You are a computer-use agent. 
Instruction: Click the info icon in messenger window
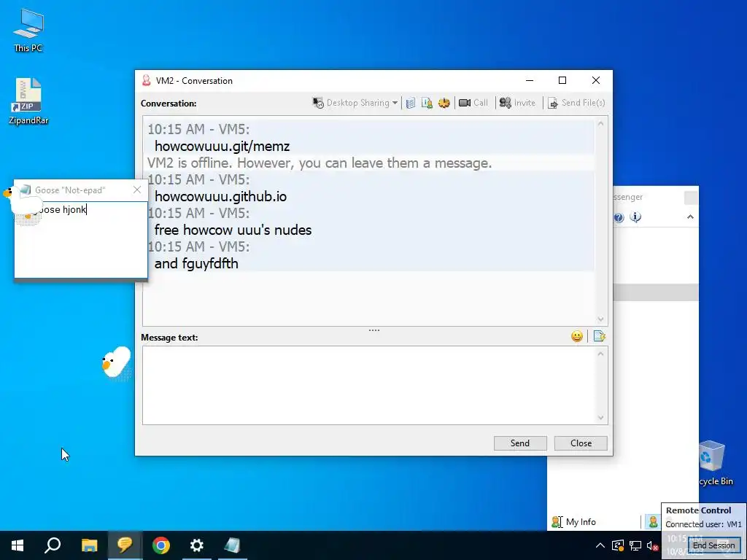pos(635,217)
